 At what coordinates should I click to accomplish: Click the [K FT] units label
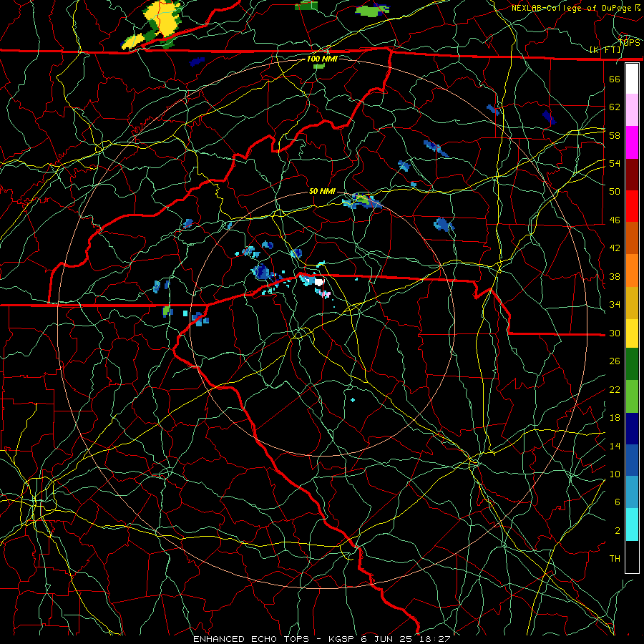(x=605, y=50)
